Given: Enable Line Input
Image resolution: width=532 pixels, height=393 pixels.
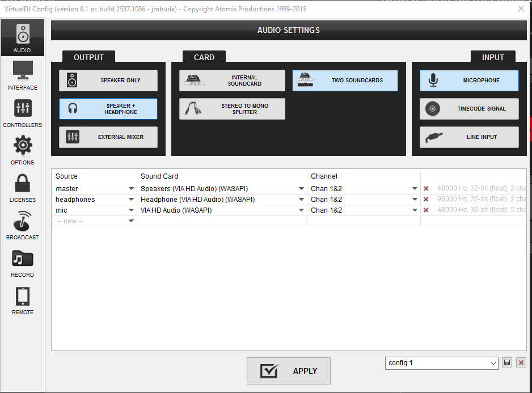Looking at the screenshot, I should pos(469,137).
